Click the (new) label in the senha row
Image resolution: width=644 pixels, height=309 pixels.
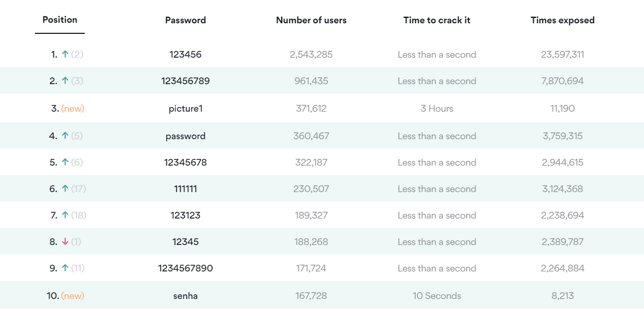pos(73,296)
